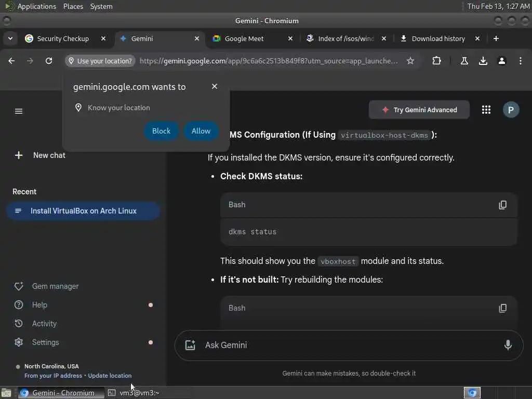This screenshot has height=399, width=532.
Task: Start a New chat
Action: (x=40, y=155)
